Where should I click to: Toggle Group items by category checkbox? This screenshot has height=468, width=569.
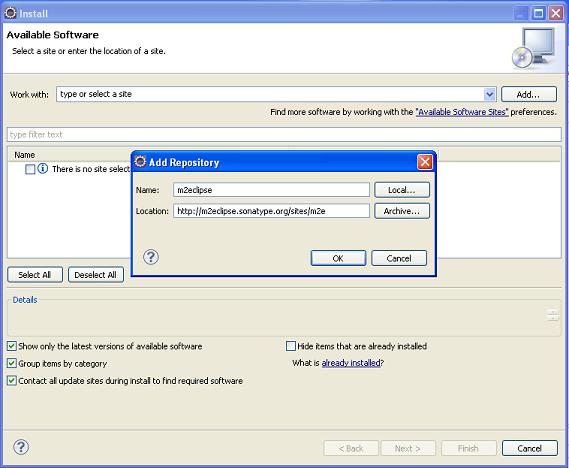12,363
